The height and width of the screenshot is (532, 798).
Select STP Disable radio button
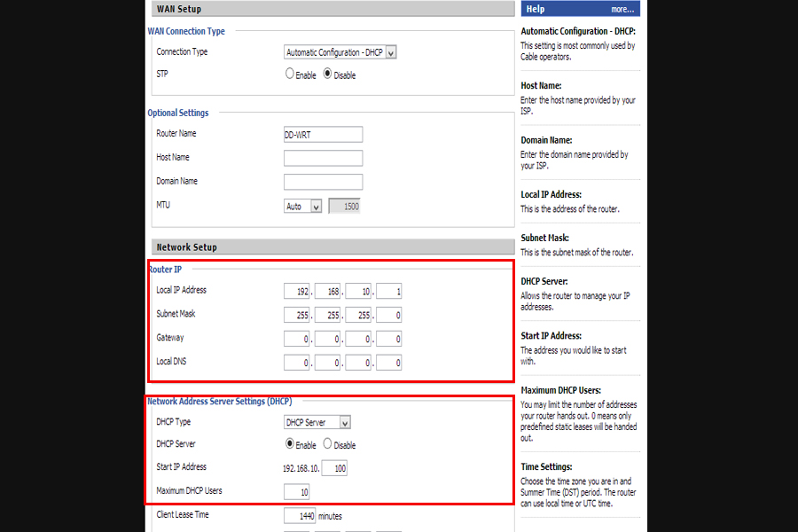click(328, 74)
